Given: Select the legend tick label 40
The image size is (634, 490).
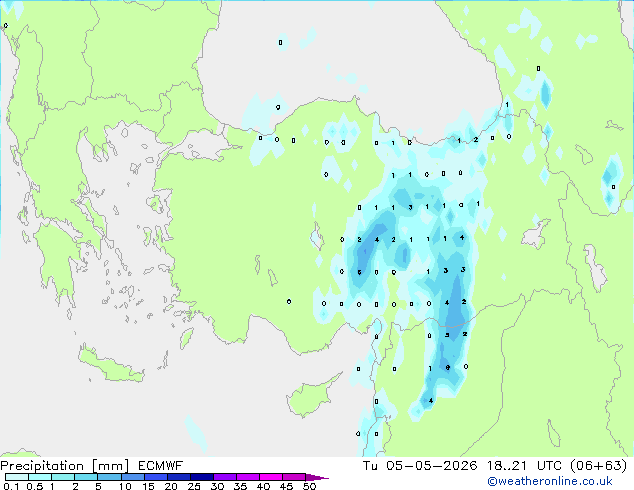Looking at the screenshot, I should (x=263, y=486).
